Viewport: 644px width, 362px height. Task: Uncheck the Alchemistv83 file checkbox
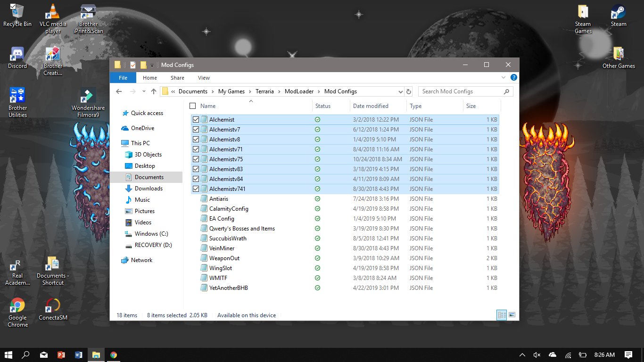(x=196, y=169)
